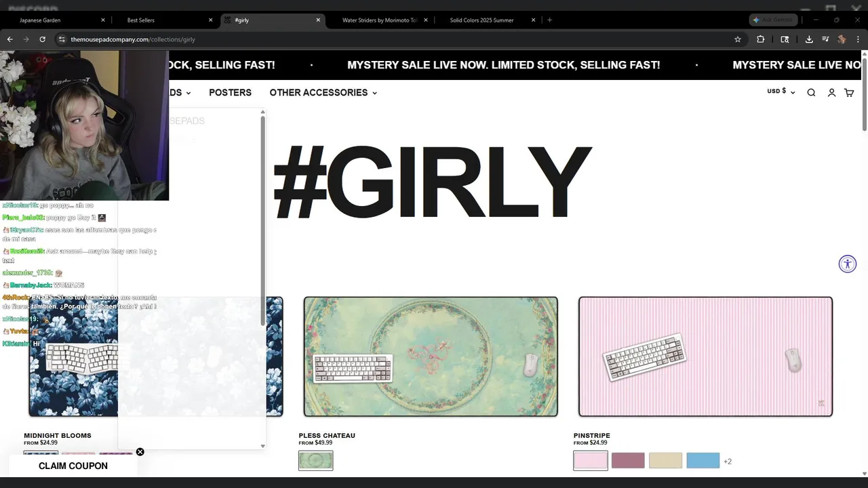Select the mauve Pinstripe color swatch
This screenshot has width=868, height=488.
[x=628, y=461]
